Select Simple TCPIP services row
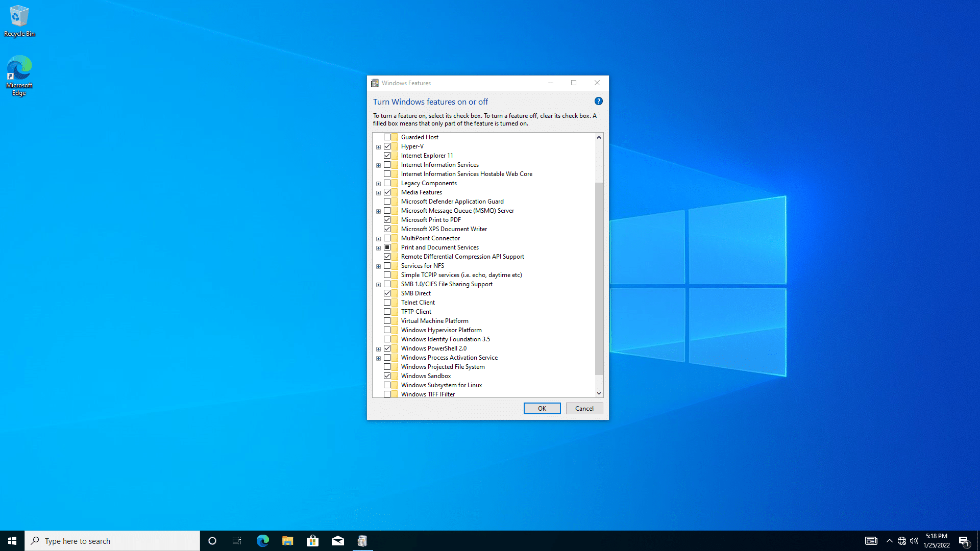This screenshot has height=551, width=980. tap(461, 275)
